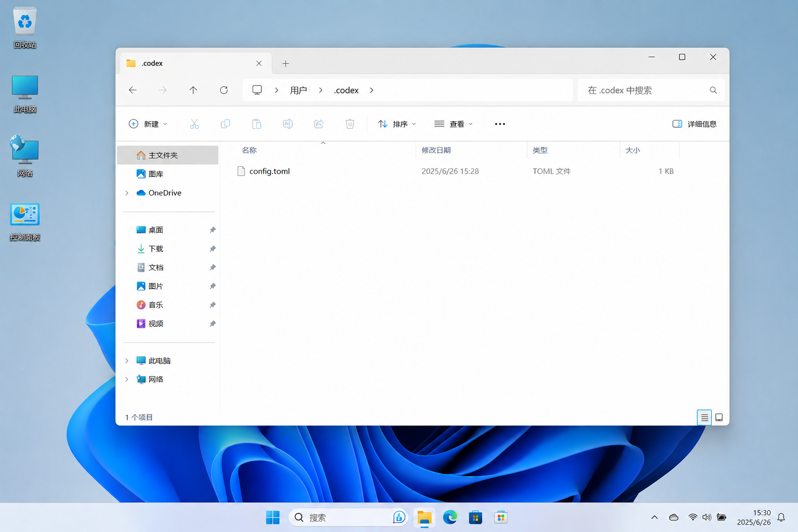
Task: Click the forward navigation arrow
Action: point(163,90)
